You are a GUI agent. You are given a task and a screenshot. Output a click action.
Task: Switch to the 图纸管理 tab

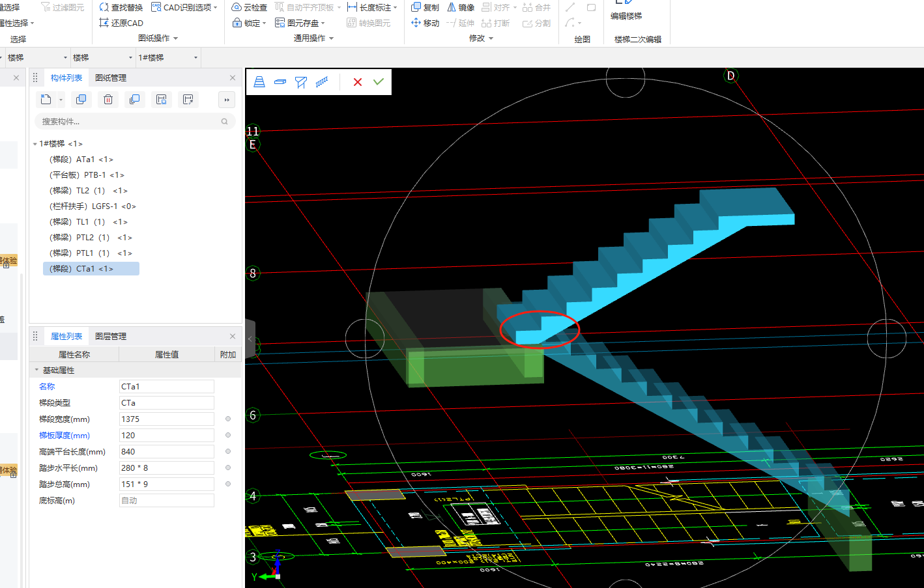(x=111, y=77)
